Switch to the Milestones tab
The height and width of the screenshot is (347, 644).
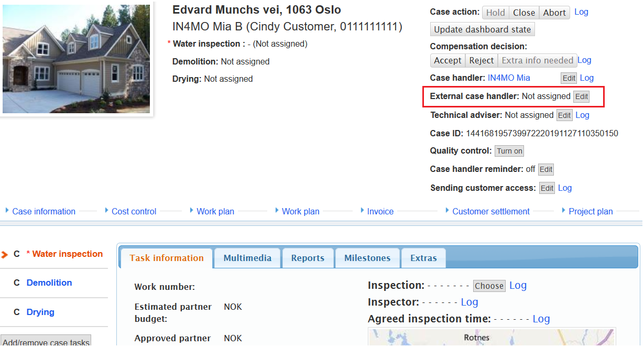[x=367, y=258]
